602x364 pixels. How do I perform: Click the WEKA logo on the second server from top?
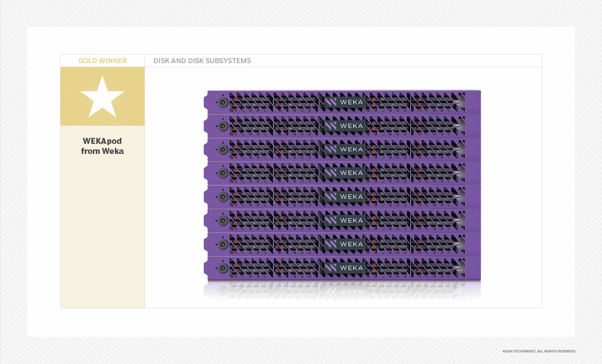pos(344,126)
